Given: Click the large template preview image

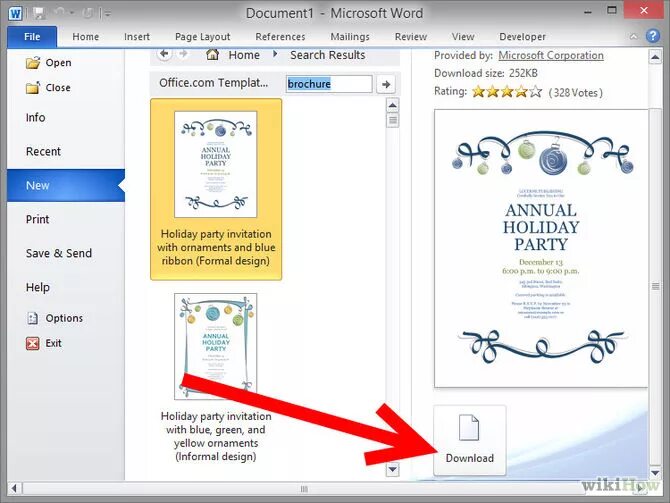Looking at the screenshot, I should pyautogui.click(x=541, y=249).
